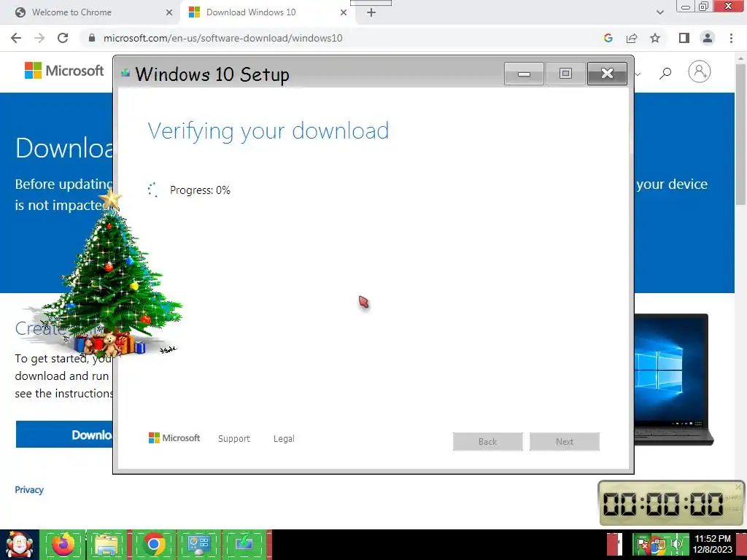Open the Control Panel taskbar icon

198,544
